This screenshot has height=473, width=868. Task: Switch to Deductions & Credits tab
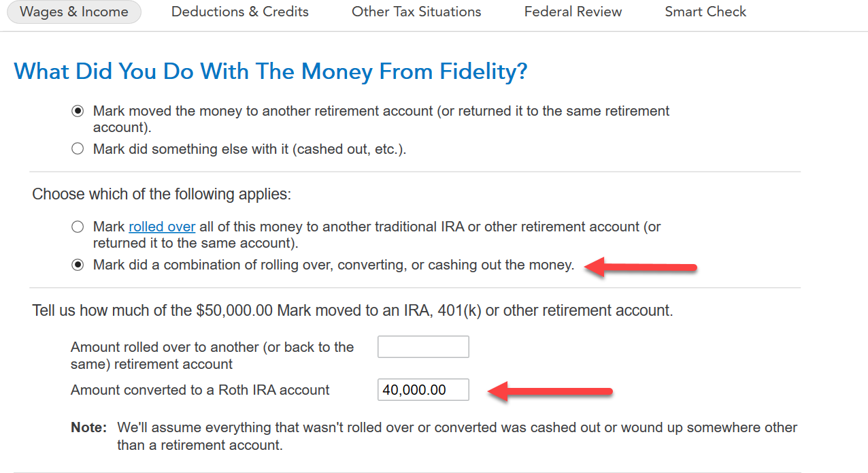click(239, 12)
